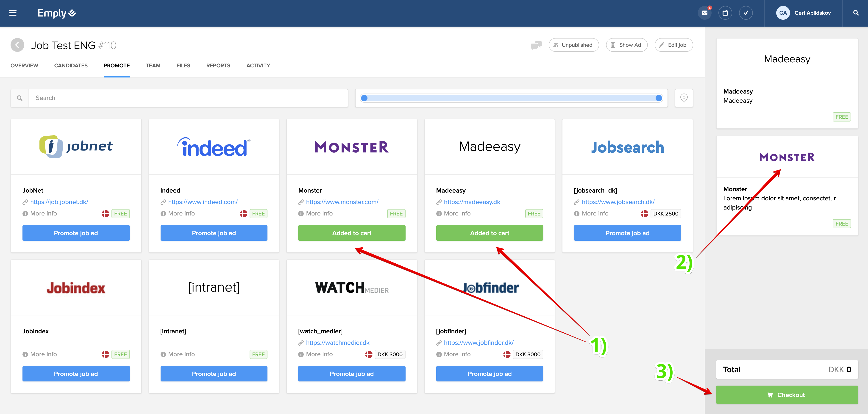Switch to the Candidates tab
Screen dimensions: 868x414
point(71,66)
